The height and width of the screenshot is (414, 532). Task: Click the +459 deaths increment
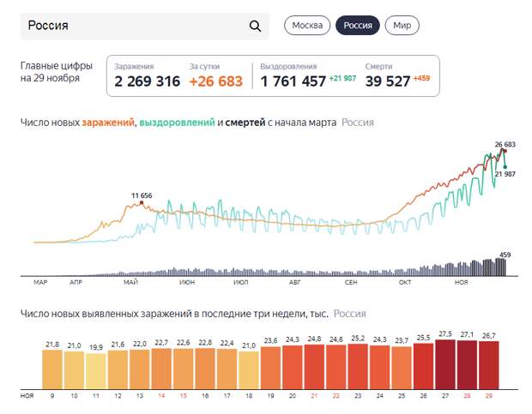click(x=421, y=78)
